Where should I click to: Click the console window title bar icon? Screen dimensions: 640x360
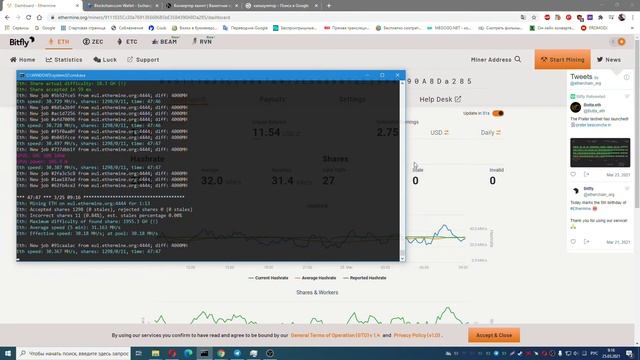click(x=22, y=75)
